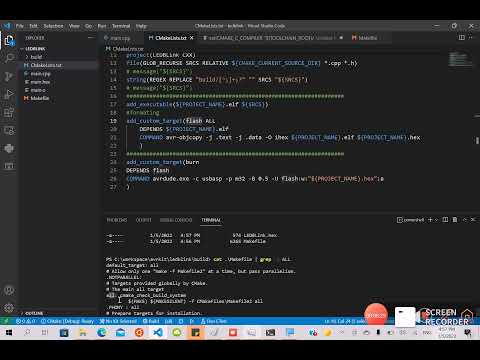Click the CMake Debug Ready status item
480x360 pixels.
[68, 321]
